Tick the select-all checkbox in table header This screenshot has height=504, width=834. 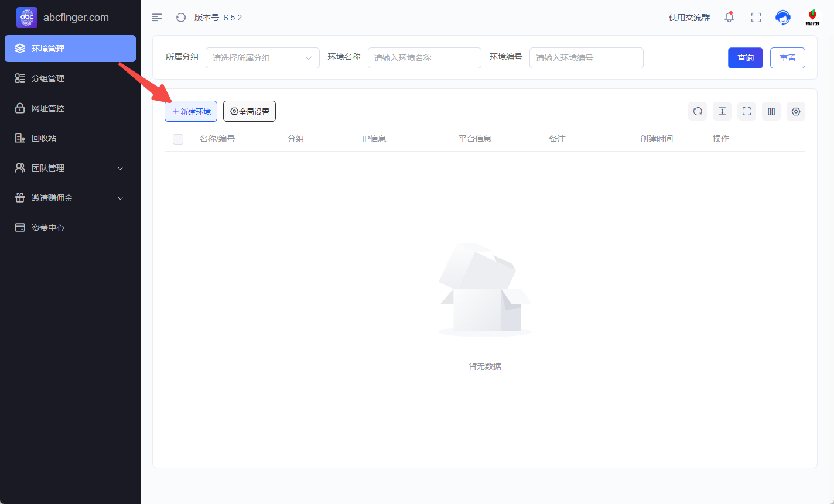point(178,139)
